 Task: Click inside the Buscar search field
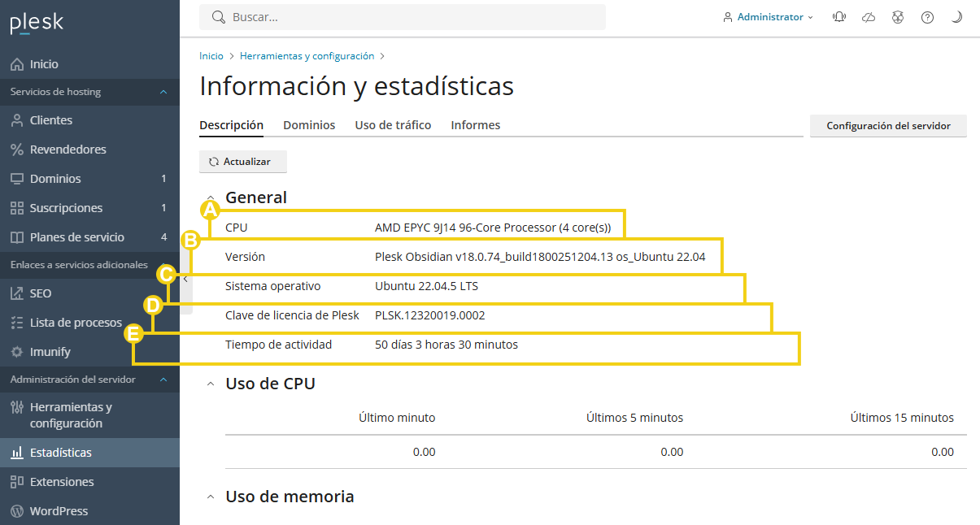[403, 16]
